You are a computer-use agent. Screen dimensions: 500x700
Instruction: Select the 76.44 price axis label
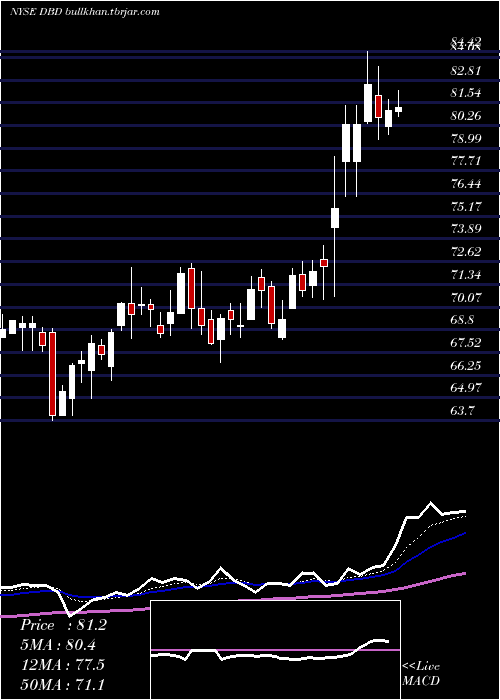(x=466, y=183)
